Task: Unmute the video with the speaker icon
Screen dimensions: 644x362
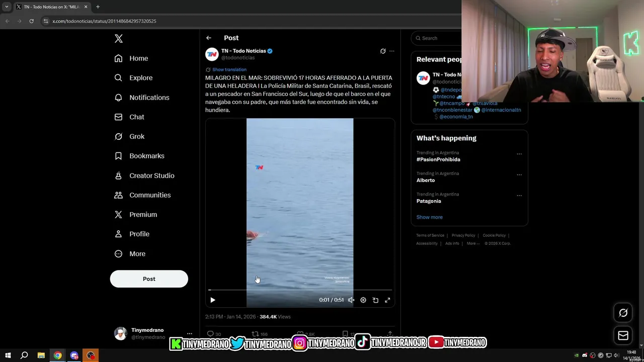Action: click(x=351, y=300)
